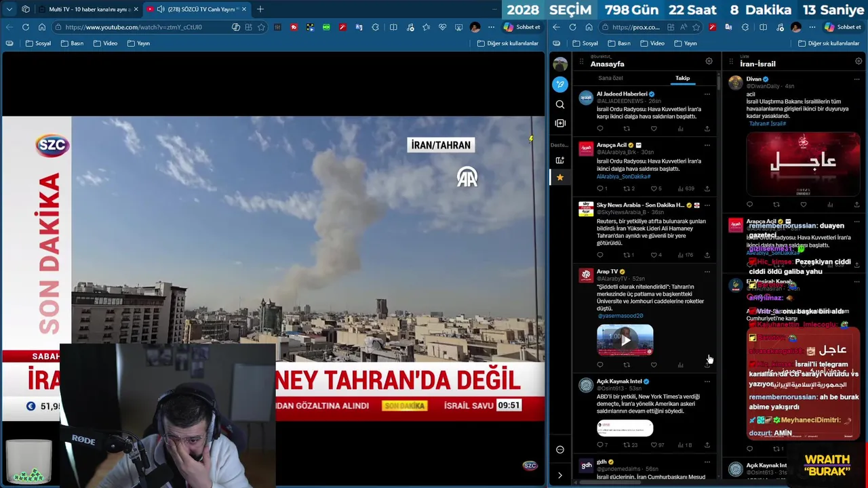Reload the X Pro browser page
This screenshot has height=488, width=868.
pyautogui.click(x=572, y=27)
